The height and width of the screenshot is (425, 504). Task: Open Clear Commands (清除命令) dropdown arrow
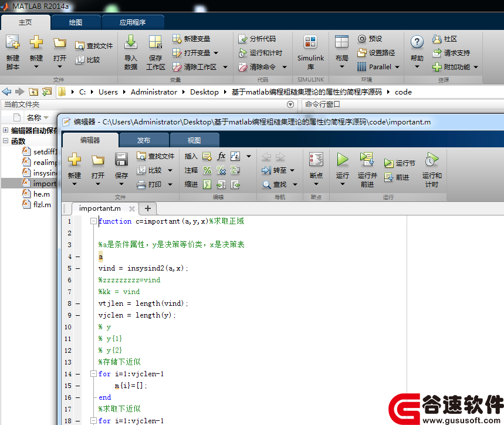click(x=285, y=67)
